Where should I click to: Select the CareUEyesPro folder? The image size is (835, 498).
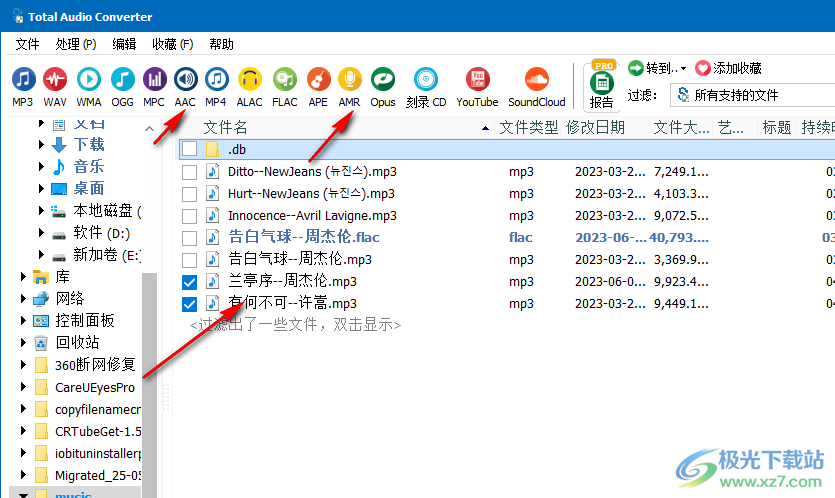[x=95, y=388]
